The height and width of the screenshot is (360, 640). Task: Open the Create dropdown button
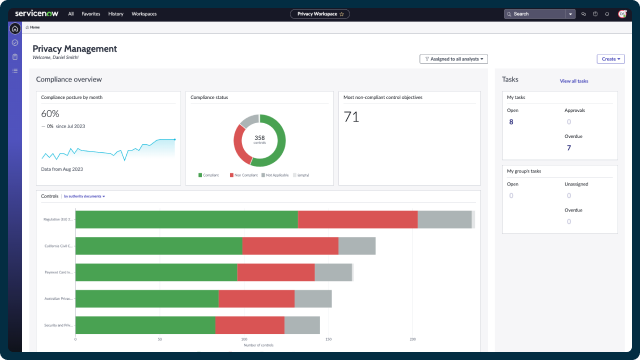pos(611,59)
